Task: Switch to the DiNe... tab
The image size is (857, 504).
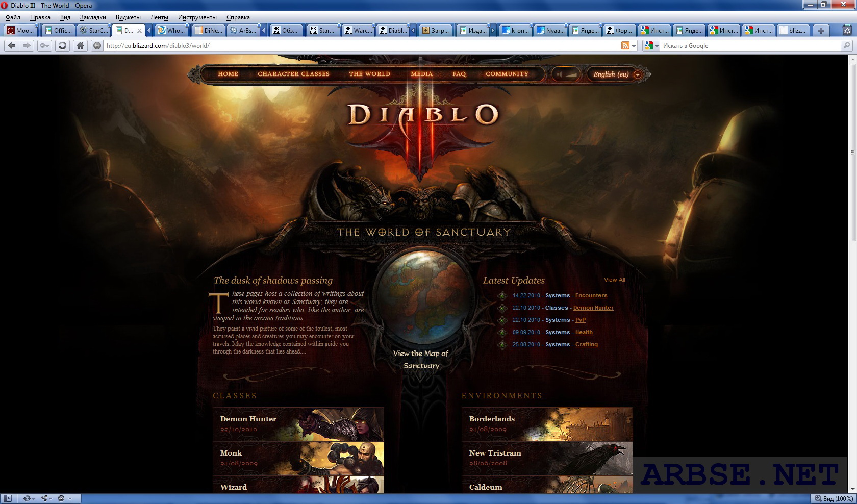Action: (x=208, y=31)
